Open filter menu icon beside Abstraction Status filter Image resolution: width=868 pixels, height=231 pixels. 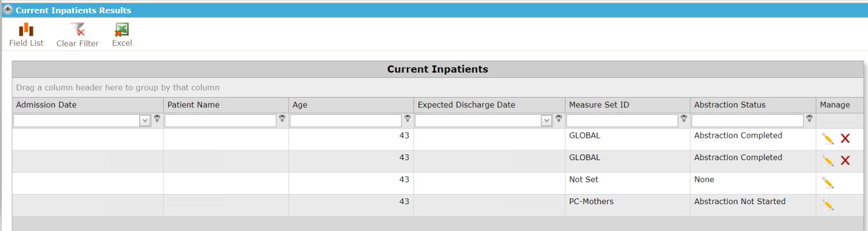(809, 119)
